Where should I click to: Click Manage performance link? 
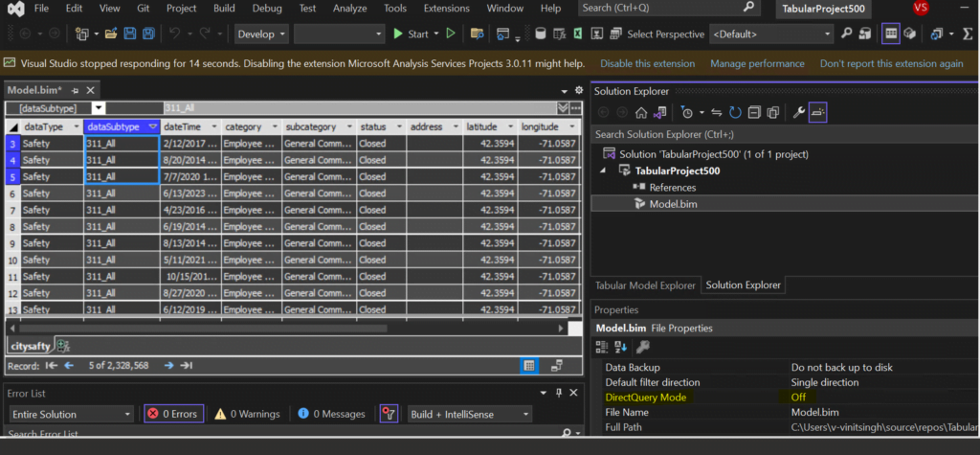757,63
